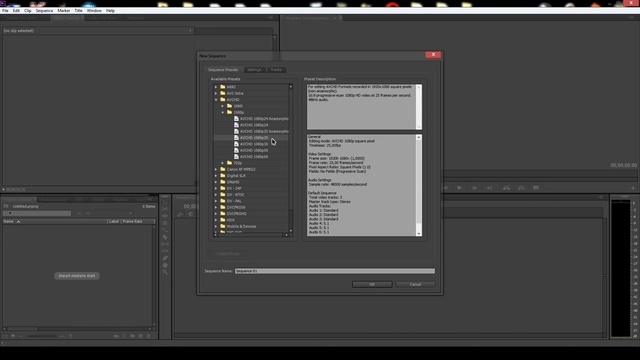Select the Pen tool
This screenshot has width=640, height=360.
[165, 258]
